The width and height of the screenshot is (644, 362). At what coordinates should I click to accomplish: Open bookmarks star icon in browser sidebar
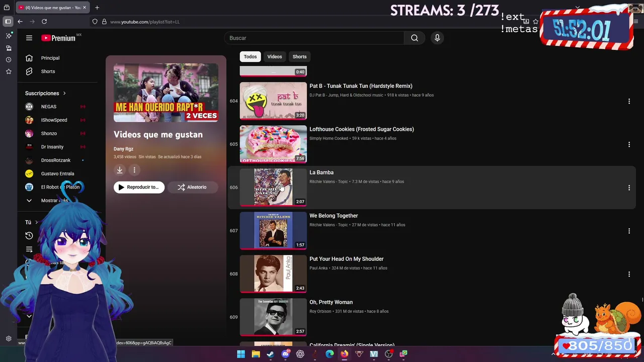(9, 72)
